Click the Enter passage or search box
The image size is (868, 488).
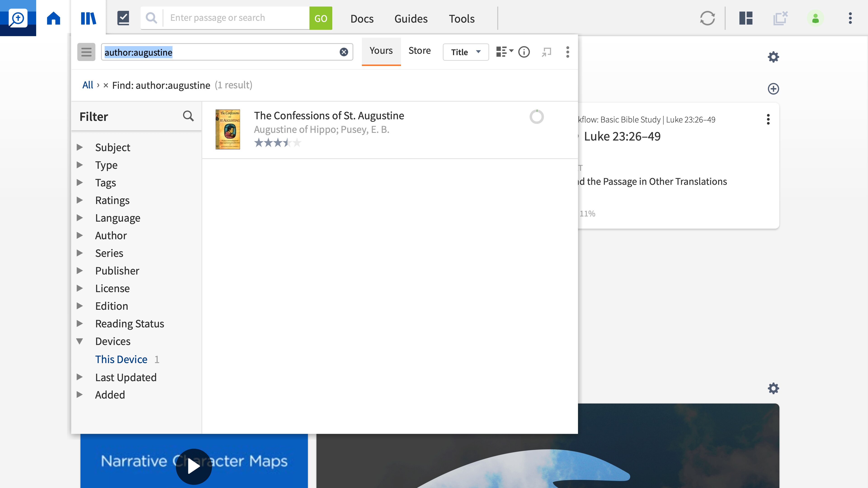(x=236, y=18)
